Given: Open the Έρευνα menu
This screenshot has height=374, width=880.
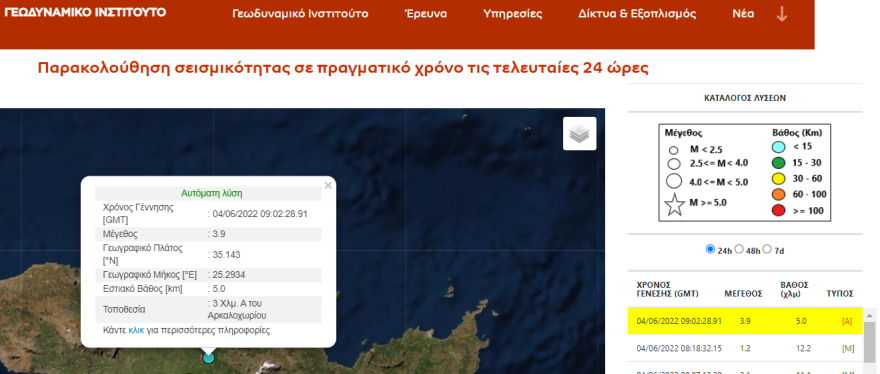Looking at the screenshot, I should [x=426, y=14].
